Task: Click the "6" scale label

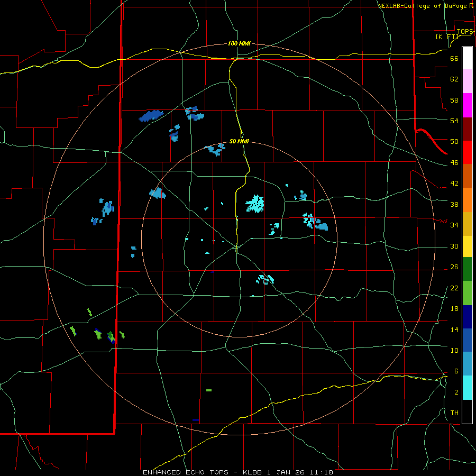Action: (x=456, y=371)
